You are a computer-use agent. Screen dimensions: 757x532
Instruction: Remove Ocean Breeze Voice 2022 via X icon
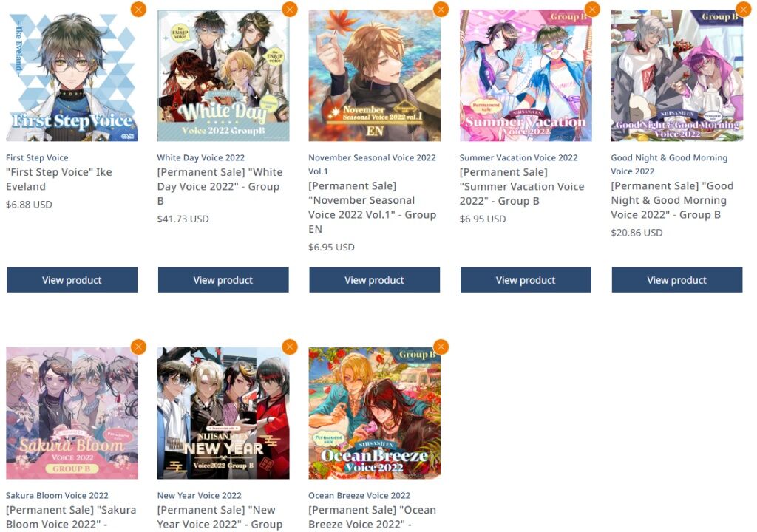[441, 347]
